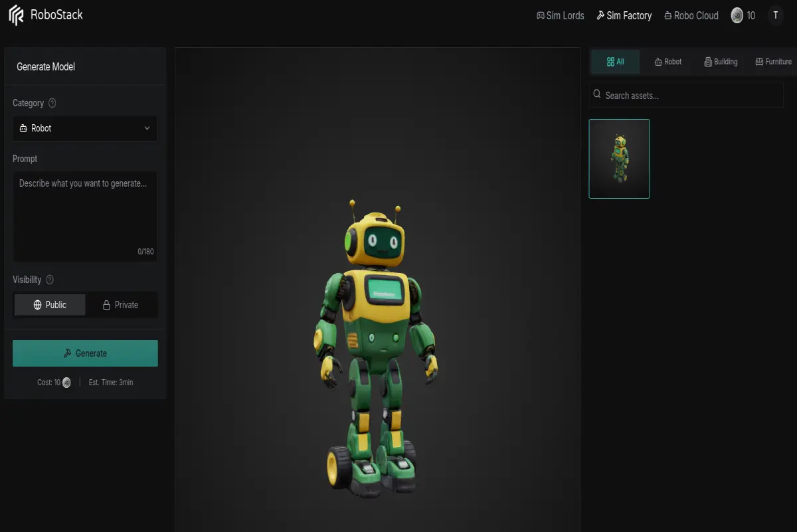Open Robo Cloud page
This screenshot has height=532, width=797.
point(691,15)
